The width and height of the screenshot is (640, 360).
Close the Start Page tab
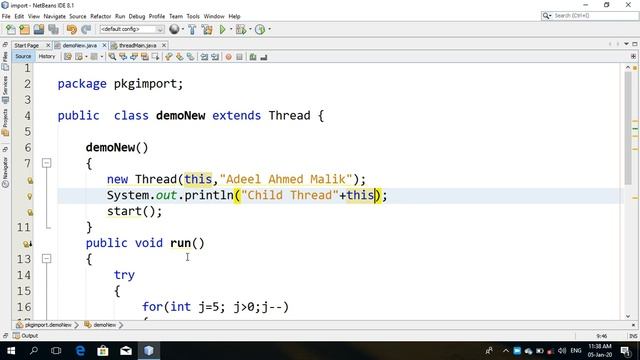[x=48, y=45]
